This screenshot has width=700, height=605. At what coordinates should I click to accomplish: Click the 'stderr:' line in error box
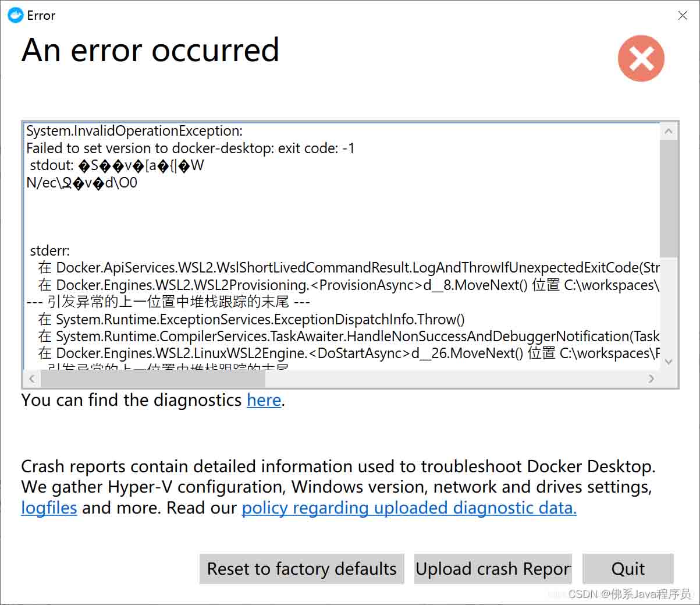pos(49,251)
